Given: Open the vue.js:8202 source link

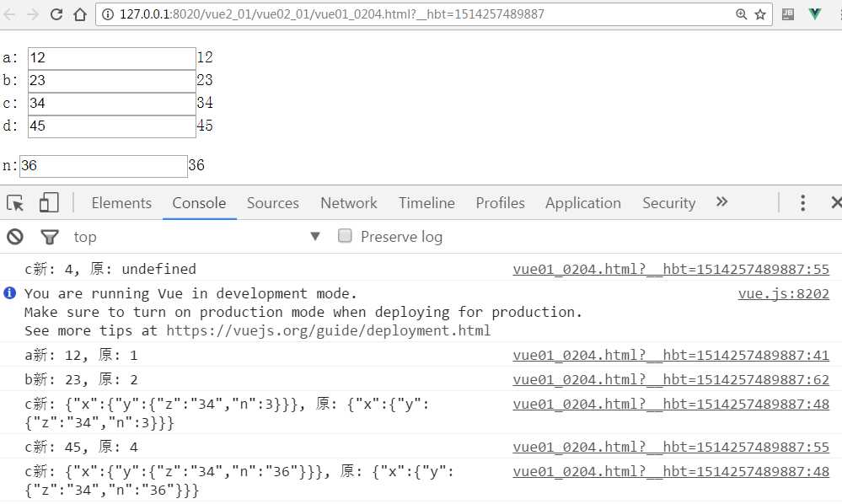Looking at the screenshot, I should (784, 293).
